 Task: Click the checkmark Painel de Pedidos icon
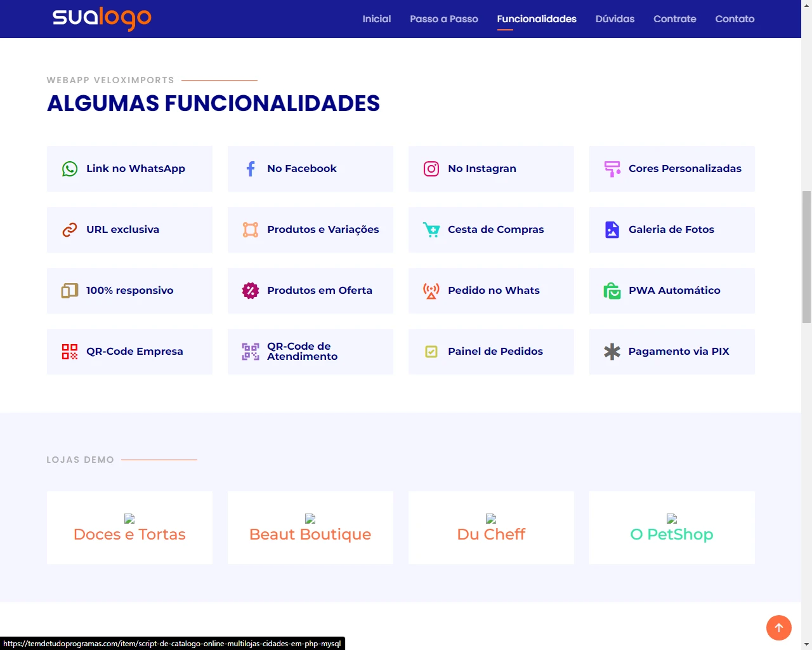[x=431, y=352]
